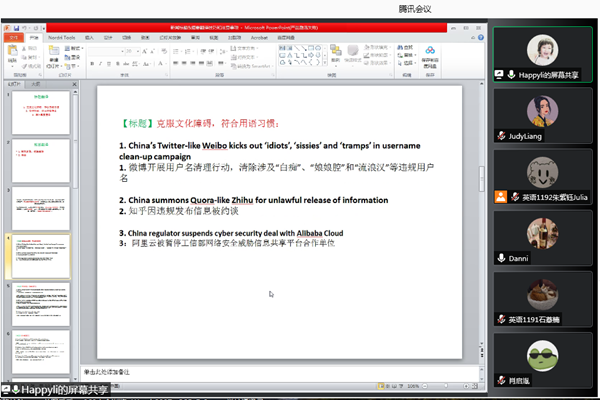600x400 pixels.
Task: Toggle Strikethrough text formatting
Action: pyautogui.click(x=126, y=64)
